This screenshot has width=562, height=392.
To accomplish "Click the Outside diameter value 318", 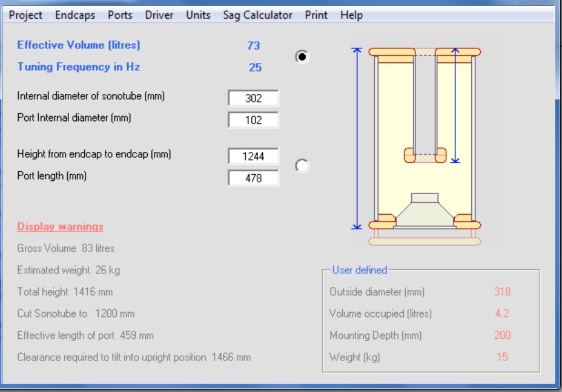I will click(502, 292).
